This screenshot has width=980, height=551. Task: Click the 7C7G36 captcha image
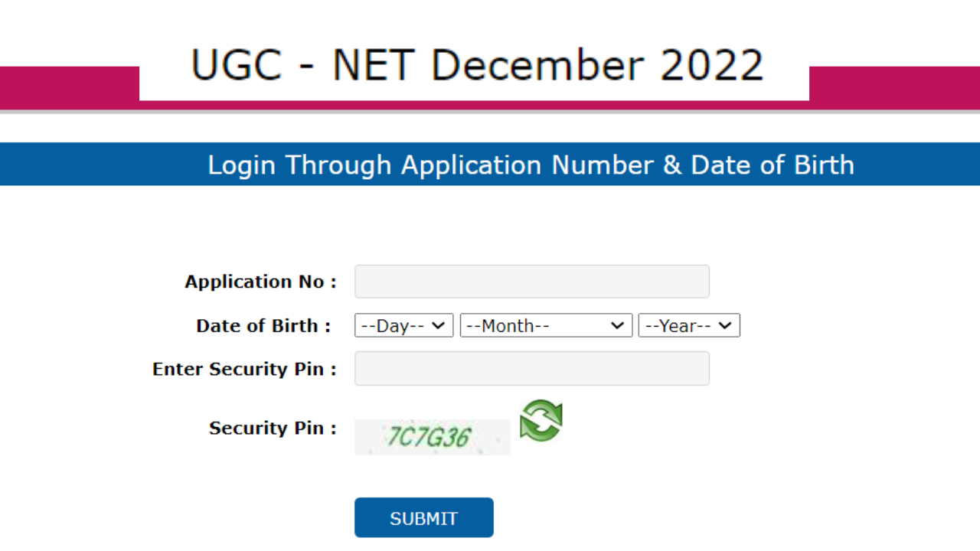pyautogui.click(x=432, y=437)
